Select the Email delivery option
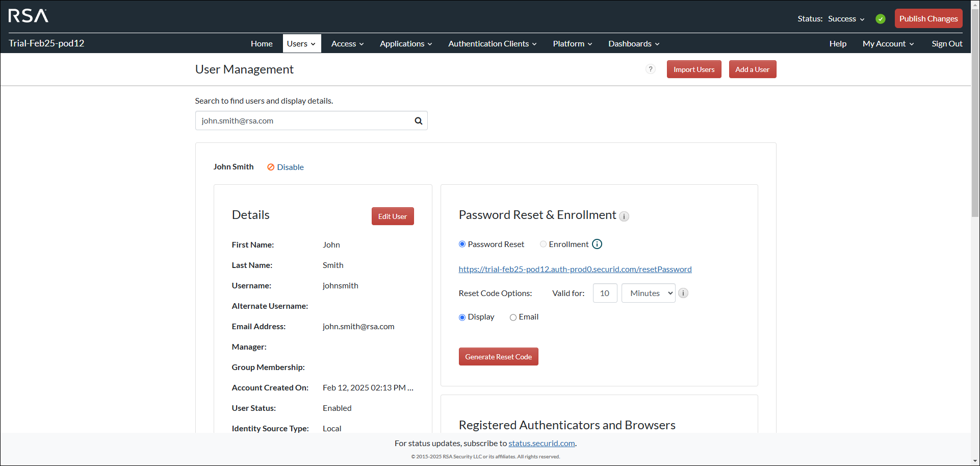Screen dimensions: 980x466 click(x=513, y=317)
